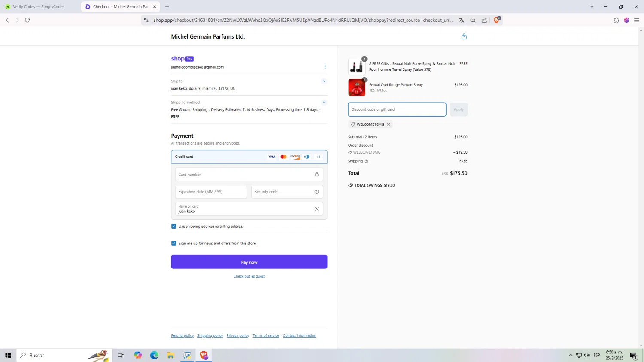
Task: Open the Terms of service link
Action: click(x=266, y=336)
